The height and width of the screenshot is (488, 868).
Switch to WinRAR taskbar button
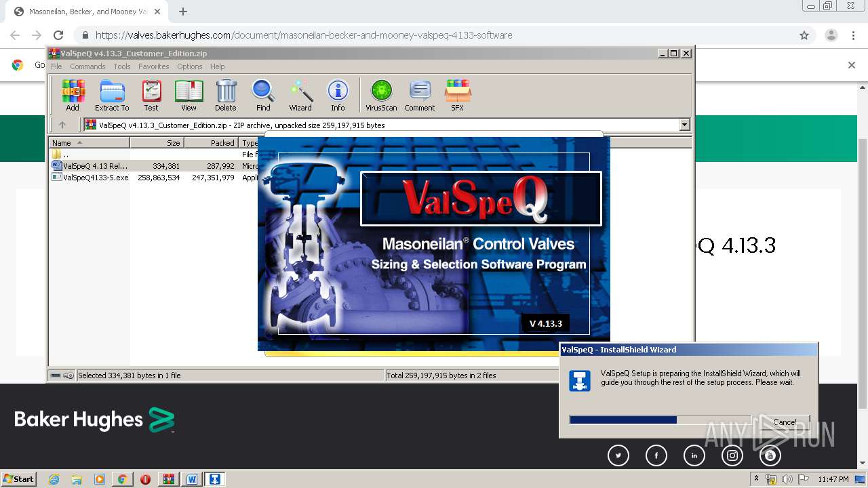168,479
